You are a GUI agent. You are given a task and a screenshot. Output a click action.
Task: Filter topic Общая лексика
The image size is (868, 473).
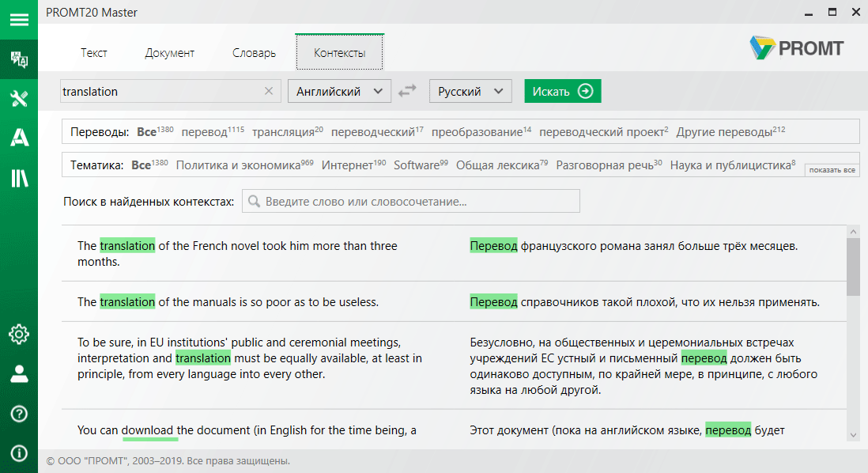pos(502,165)
